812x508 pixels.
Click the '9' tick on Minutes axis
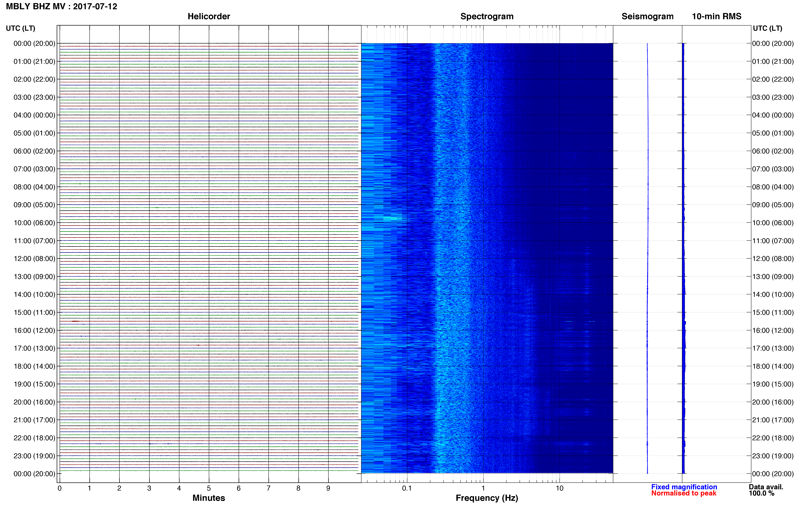328,488
